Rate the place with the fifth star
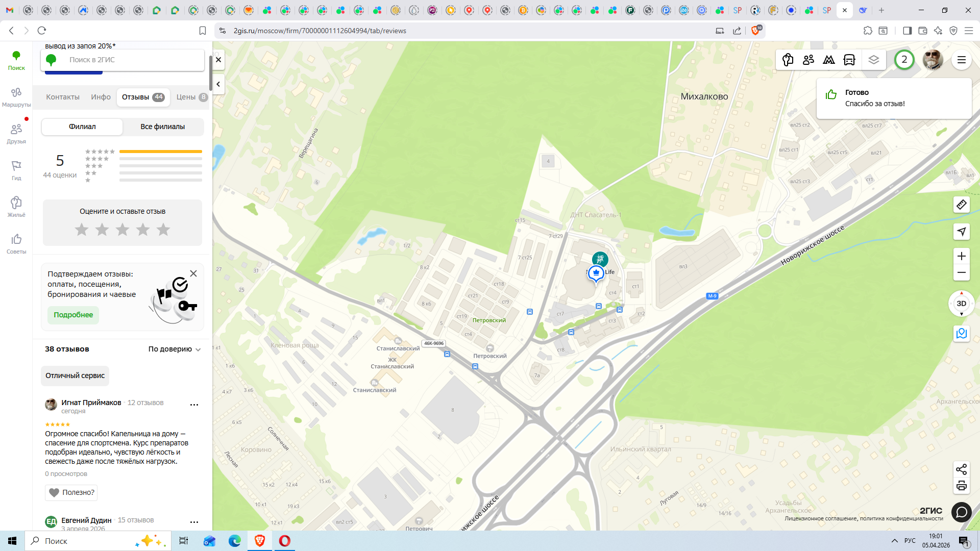980x551 pixels. tap(163, 230)
